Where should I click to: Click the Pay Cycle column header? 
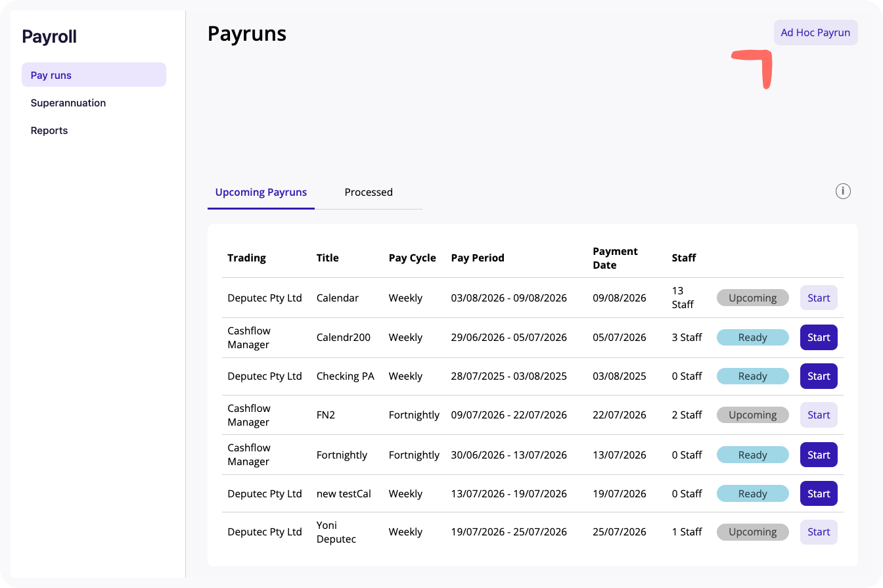pyautogui.click(x=412, y=258)
